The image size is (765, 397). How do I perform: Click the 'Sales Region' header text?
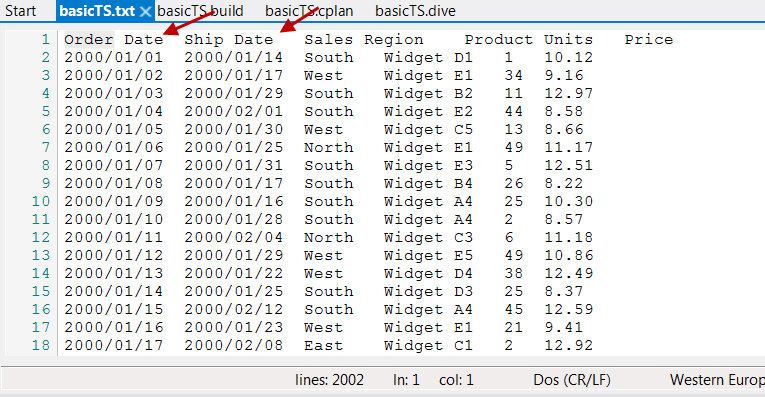point(363,40)
